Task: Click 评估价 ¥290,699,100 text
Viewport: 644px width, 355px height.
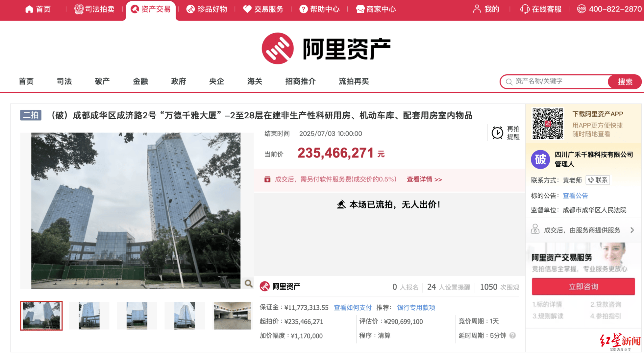Action: pyautogui.click(x=391, y=321)
